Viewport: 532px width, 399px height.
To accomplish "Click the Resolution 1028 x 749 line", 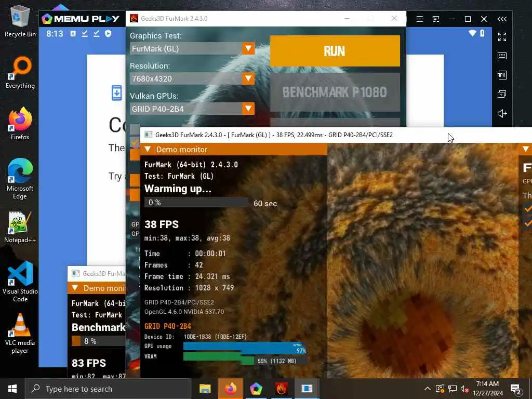I will coord(189,288).
